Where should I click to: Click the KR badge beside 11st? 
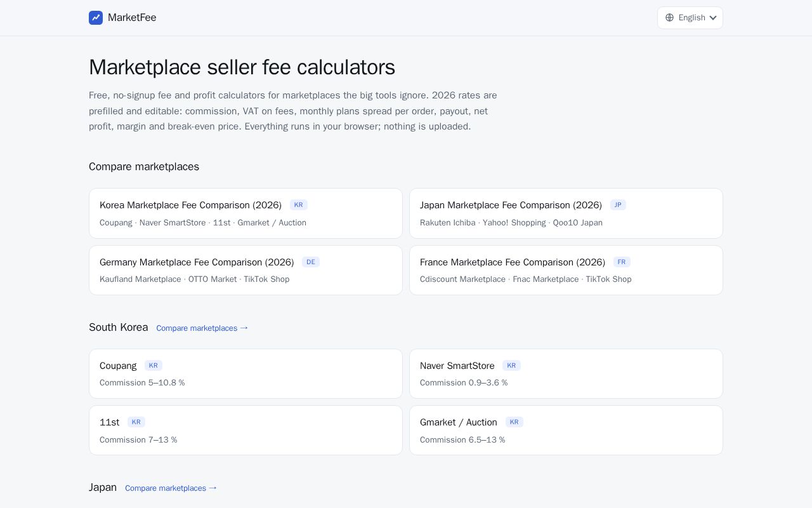click(136, 422)
